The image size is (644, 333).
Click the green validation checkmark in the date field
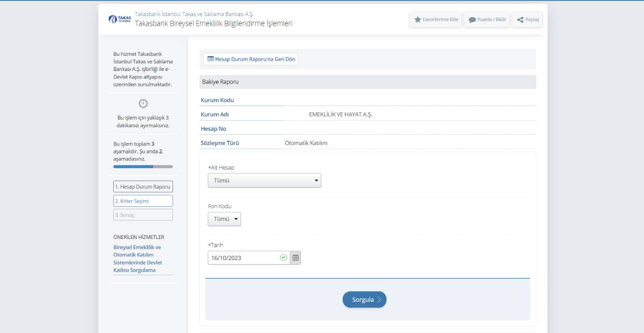pyautogui.click(x=283, y=258)
